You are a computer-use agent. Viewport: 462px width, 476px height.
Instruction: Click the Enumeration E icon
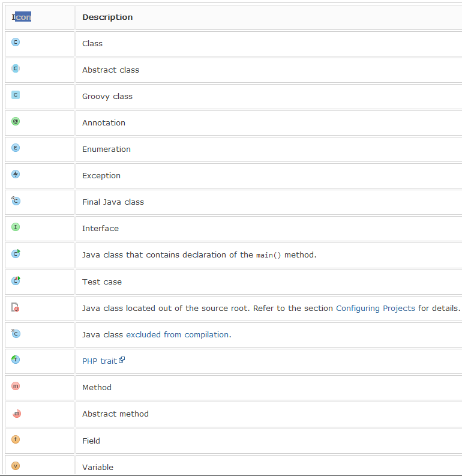click(x=16, y=148)
